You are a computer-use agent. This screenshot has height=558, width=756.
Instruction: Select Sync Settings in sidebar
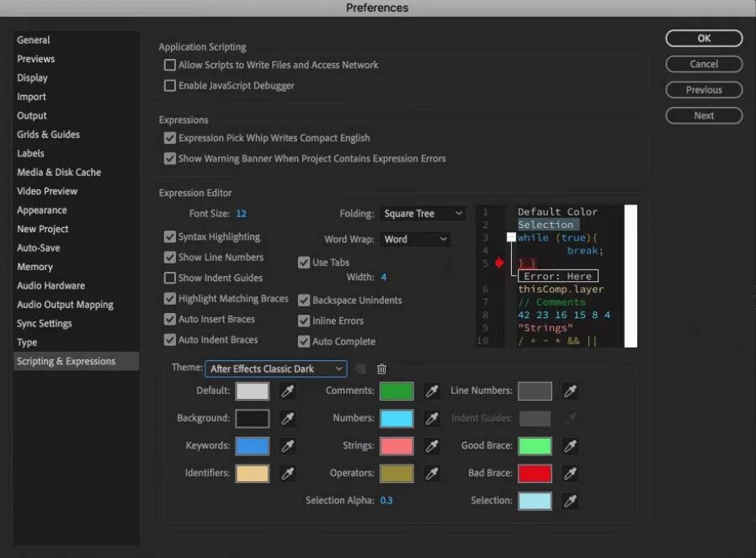point(45,323)
